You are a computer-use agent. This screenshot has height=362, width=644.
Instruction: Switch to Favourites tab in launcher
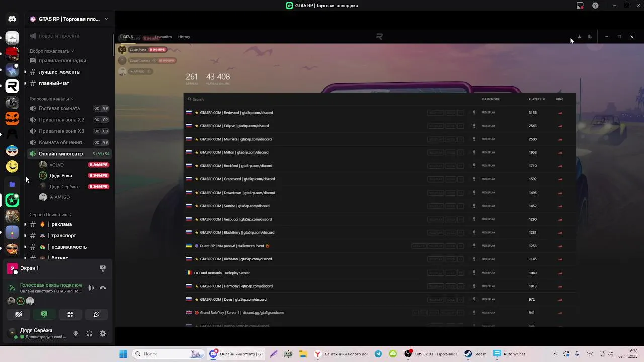163,37
